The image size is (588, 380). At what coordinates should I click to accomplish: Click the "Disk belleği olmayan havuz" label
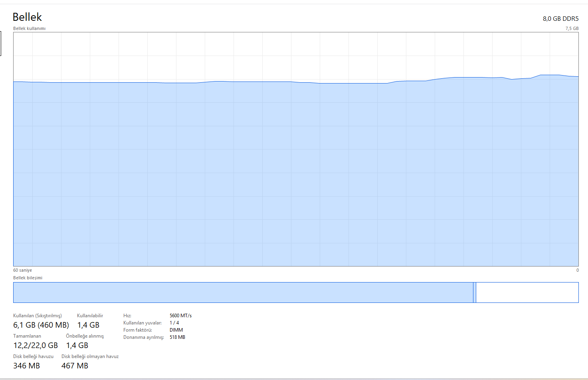tap(90, 356)
